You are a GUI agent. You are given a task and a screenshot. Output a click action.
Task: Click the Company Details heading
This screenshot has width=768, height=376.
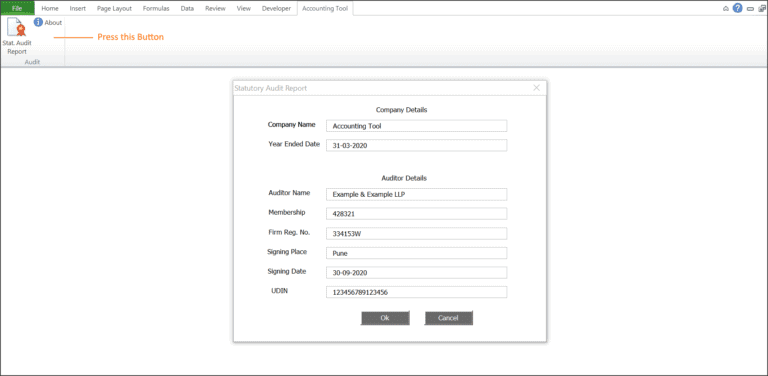(402, 110)
